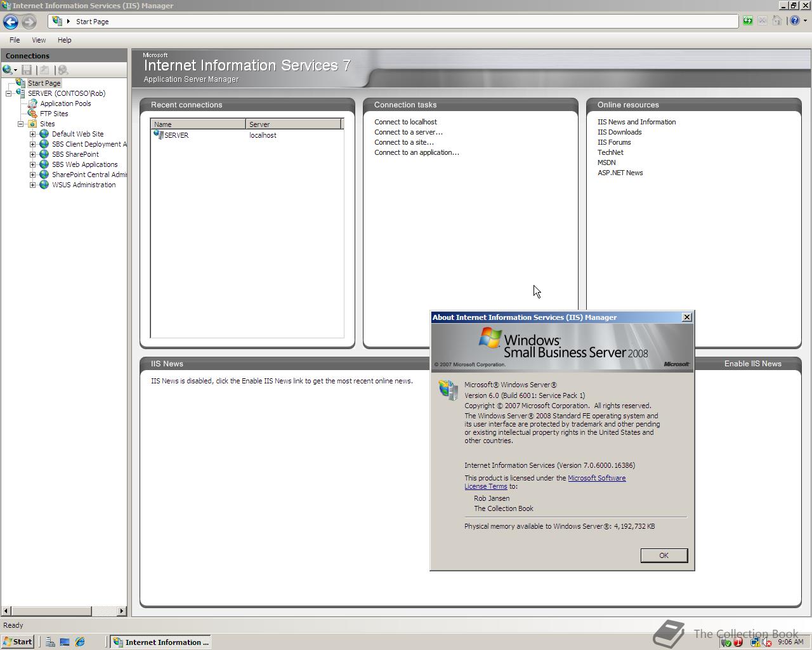Open the View menu
Viewport: 812px width, 650px height.
(39, 40)
